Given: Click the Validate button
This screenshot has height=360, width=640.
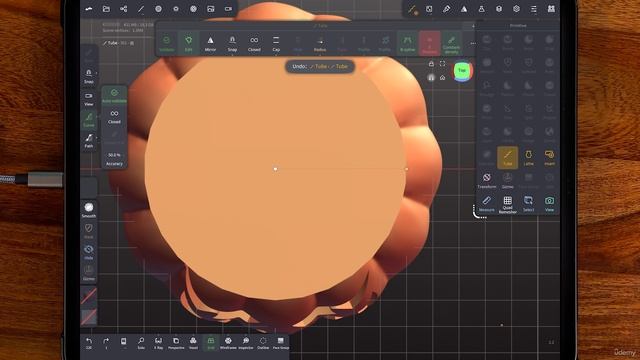Looking at the screenshot, I should coord(167,43).
